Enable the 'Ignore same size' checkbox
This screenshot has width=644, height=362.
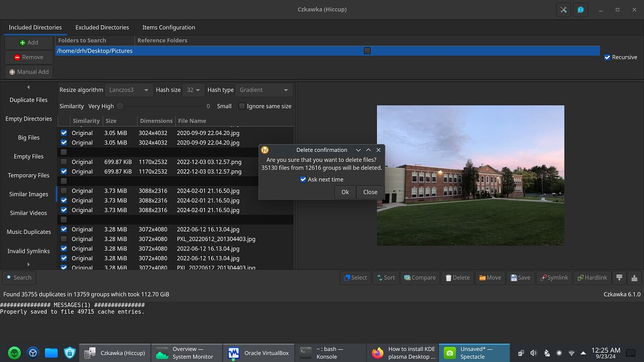[x=242, y=106]
